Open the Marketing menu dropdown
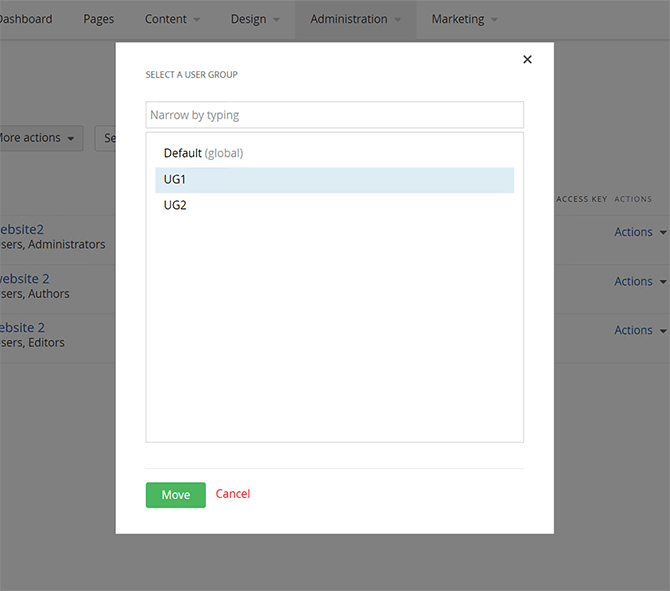Image resolution: width=670 pixels, height=591 pixels. 464,19
